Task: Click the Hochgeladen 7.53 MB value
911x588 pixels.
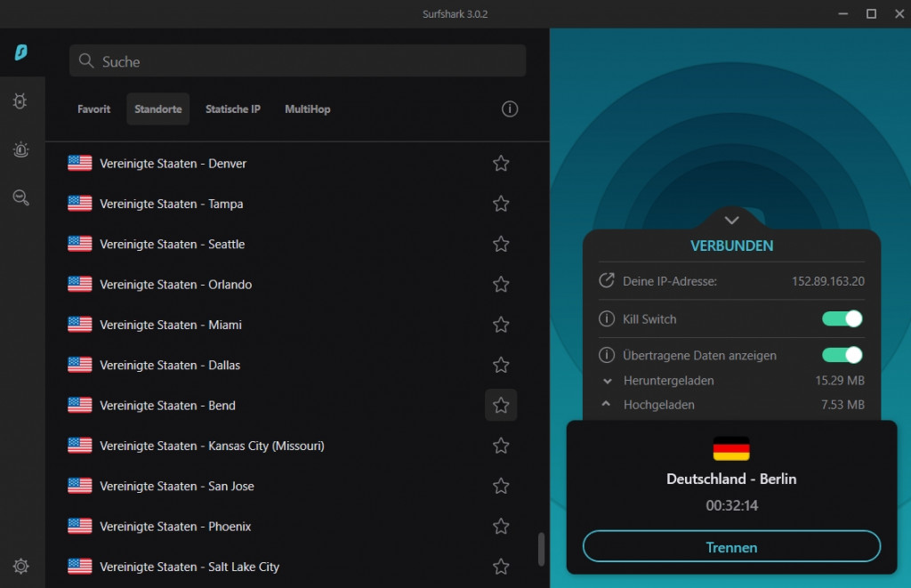Action: point(842,405)
